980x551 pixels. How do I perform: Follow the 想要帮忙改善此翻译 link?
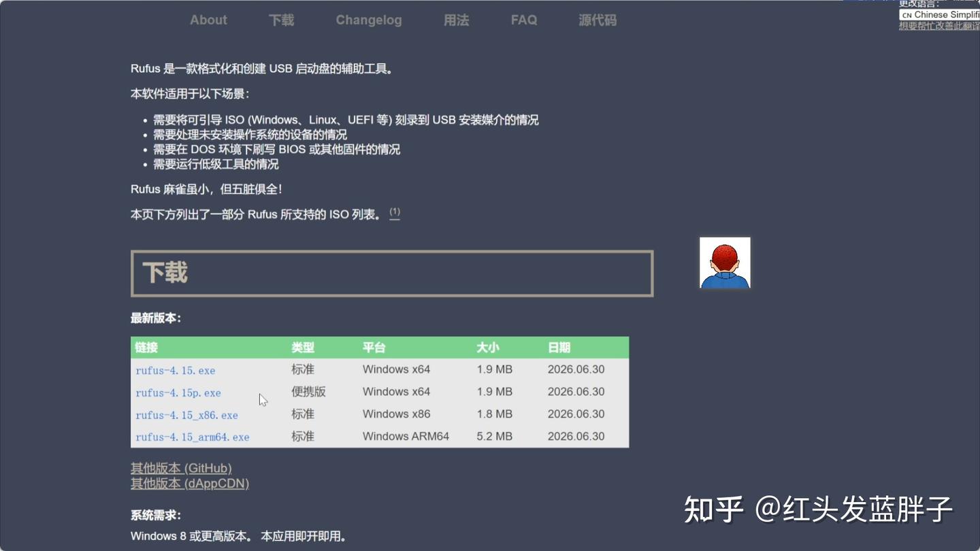939,26
